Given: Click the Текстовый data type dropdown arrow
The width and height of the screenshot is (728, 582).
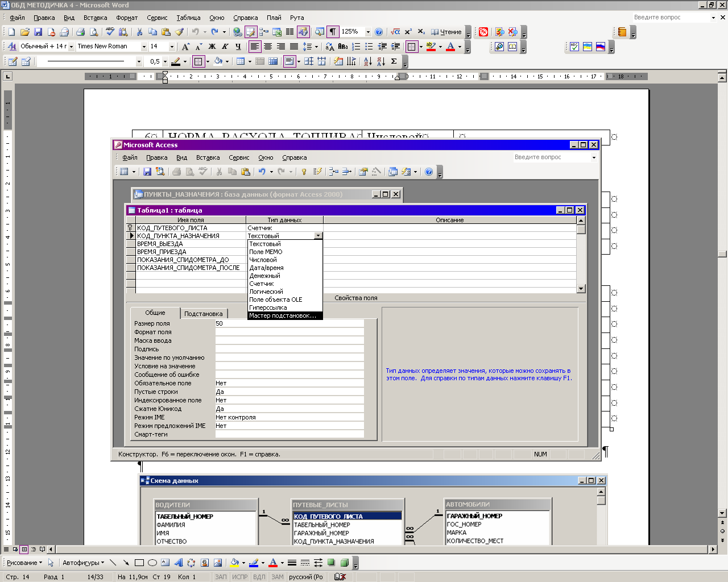Looking at the screenshot, I should [318, 235].
